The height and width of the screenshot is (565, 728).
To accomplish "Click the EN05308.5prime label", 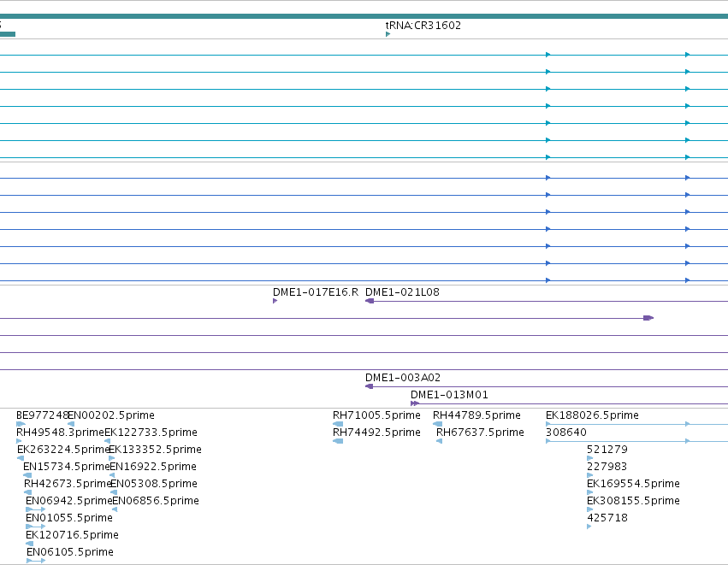I will 154,484.
